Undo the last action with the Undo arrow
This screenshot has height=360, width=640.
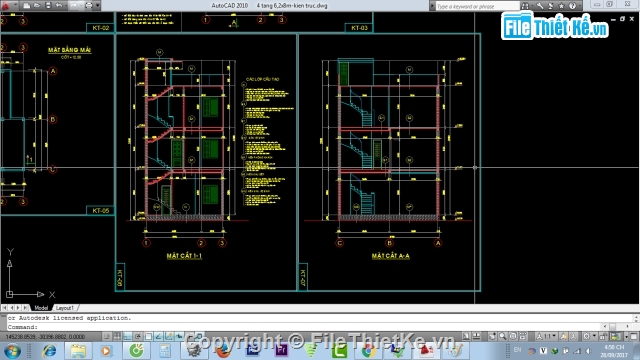pyautogui.click(x=59, y=5)
